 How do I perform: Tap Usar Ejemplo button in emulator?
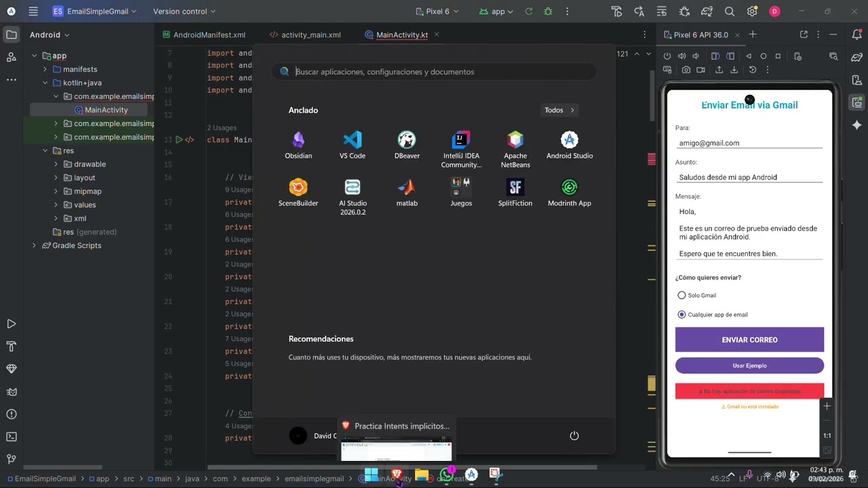coord(749,365)
